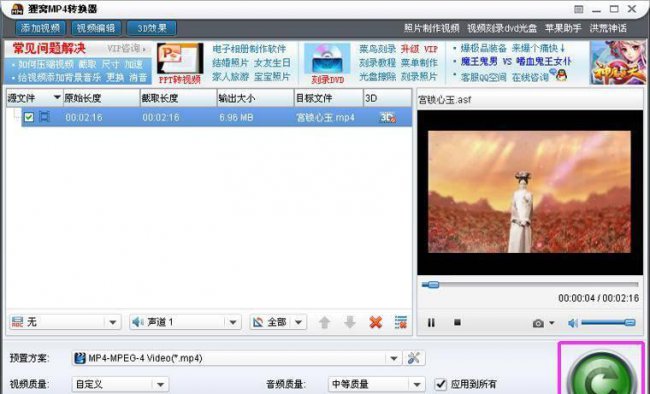The width and height of the screenshot is (650, 394).
Task: Click the video preview image
Action: point(529,192)
